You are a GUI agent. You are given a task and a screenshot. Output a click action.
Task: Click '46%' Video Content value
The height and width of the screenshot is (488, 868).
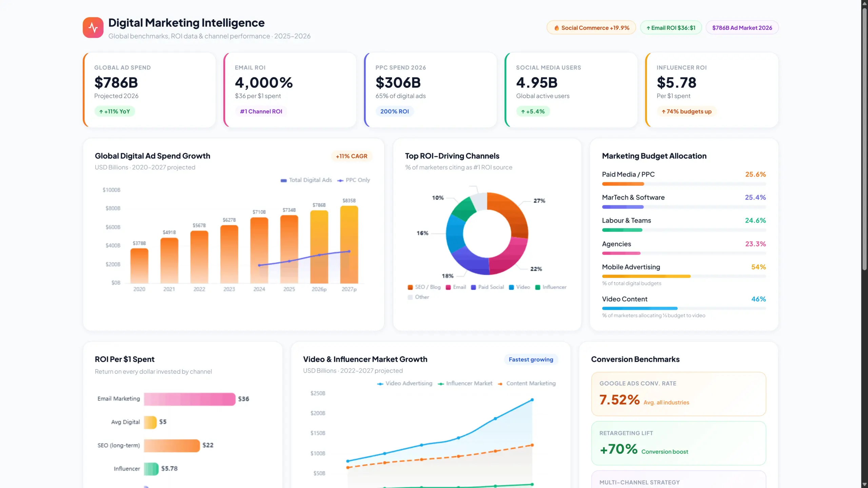coord(758,299)
